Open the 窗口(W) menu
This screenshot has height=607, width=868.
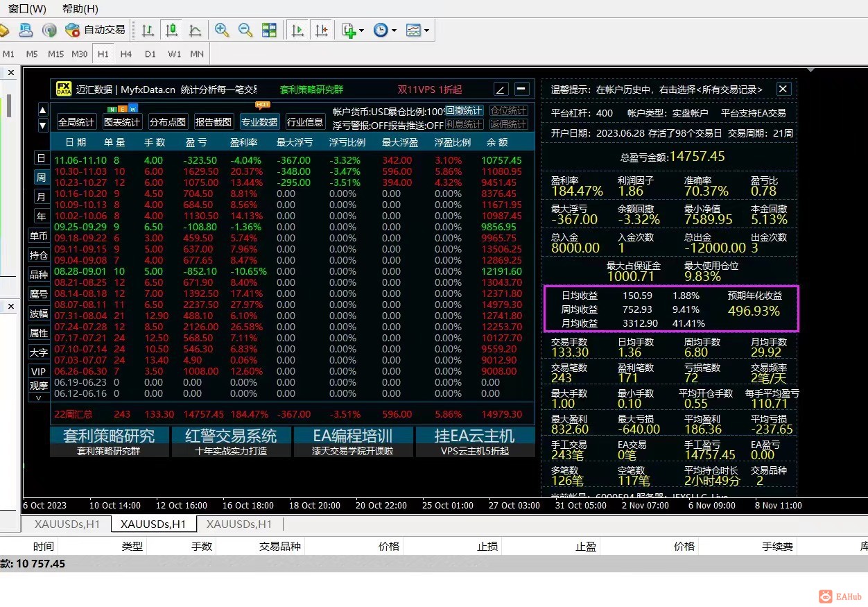pos(27,9)
